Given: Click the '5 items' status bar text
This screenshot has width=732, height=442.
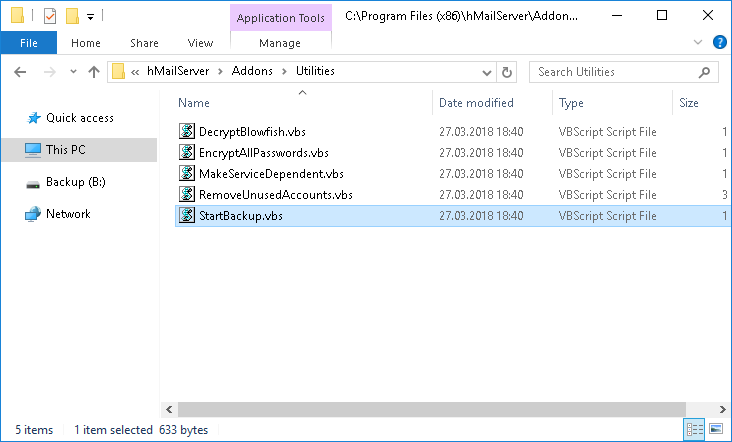Looking at the screenshot, I should [34, 430].
